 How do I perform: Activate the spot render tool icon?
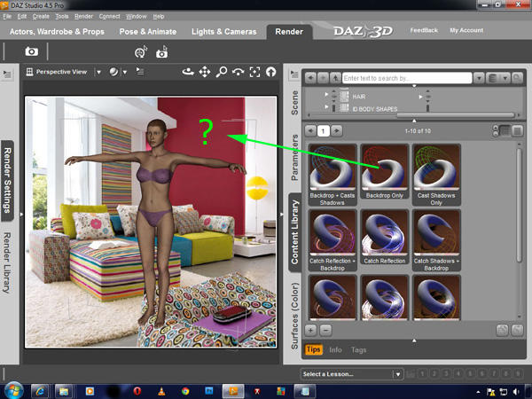tap(141, 52)
